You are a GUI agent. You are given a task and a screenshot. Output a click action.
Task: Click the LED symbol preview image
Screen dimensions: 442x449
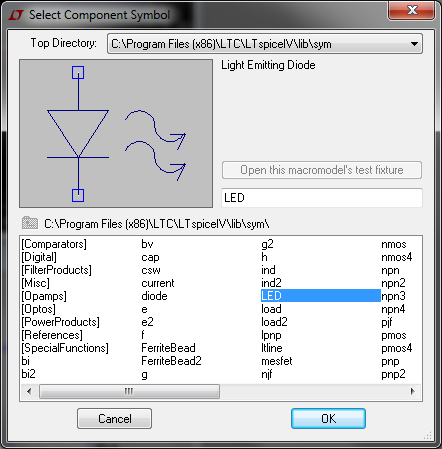coord(116,134)
